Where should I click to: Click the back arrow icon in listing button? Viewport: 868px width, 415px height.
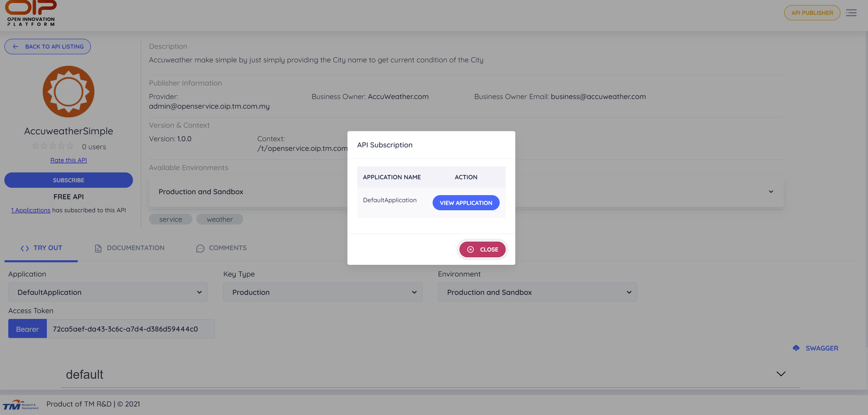16,47
